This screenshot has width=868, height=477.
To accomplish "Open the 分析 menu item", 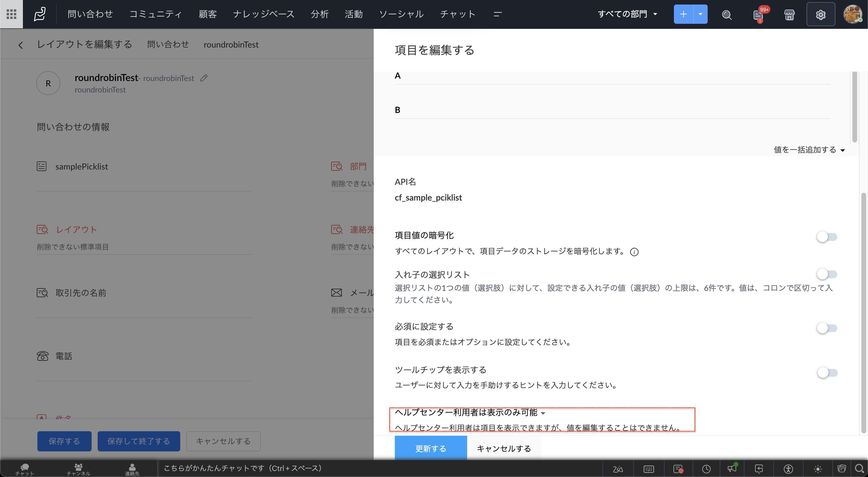I will point(319,14).
